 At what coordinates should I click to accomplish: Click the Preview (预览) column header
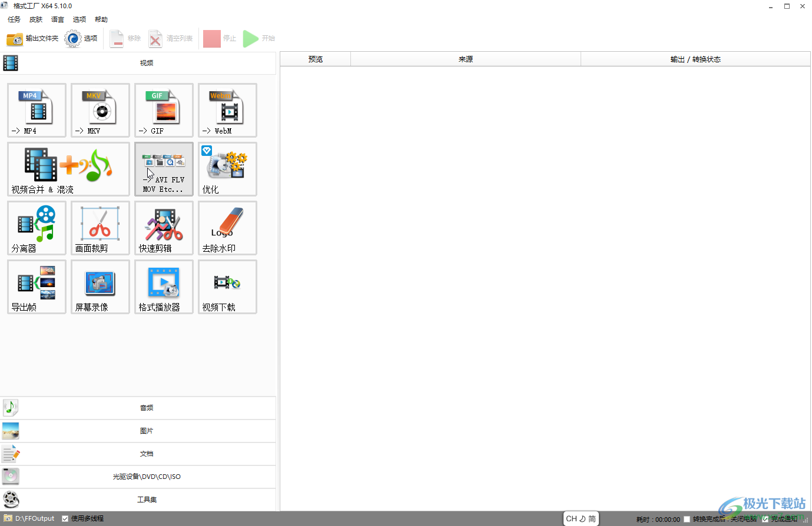tap(316, 59)
